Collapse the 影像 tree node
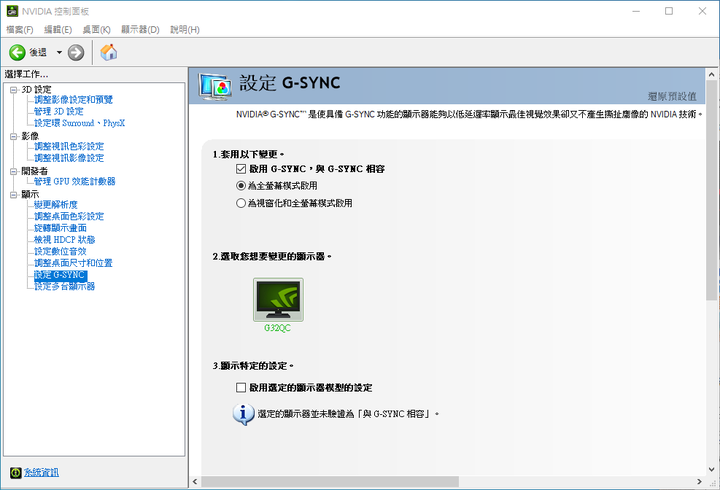This screenshot has height=490, width=720. (x=14, y=136)
